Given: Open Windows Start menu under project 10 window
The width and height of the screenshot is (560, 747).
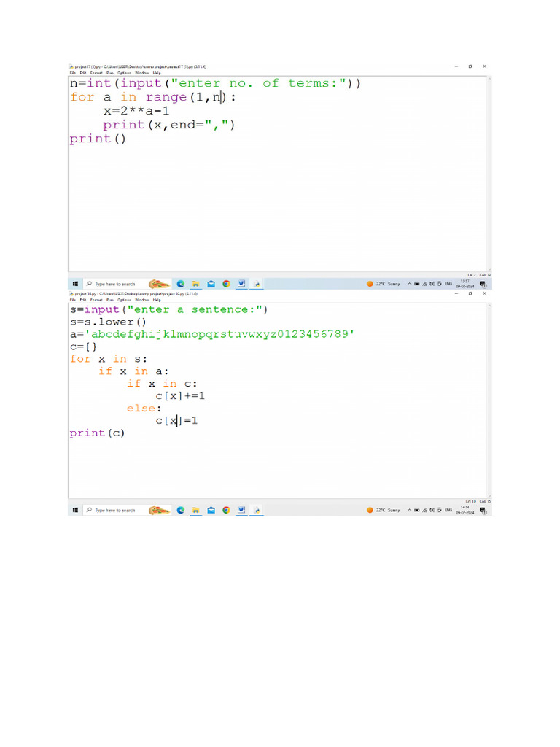Looking at the screenshot, I should point(75,510).
